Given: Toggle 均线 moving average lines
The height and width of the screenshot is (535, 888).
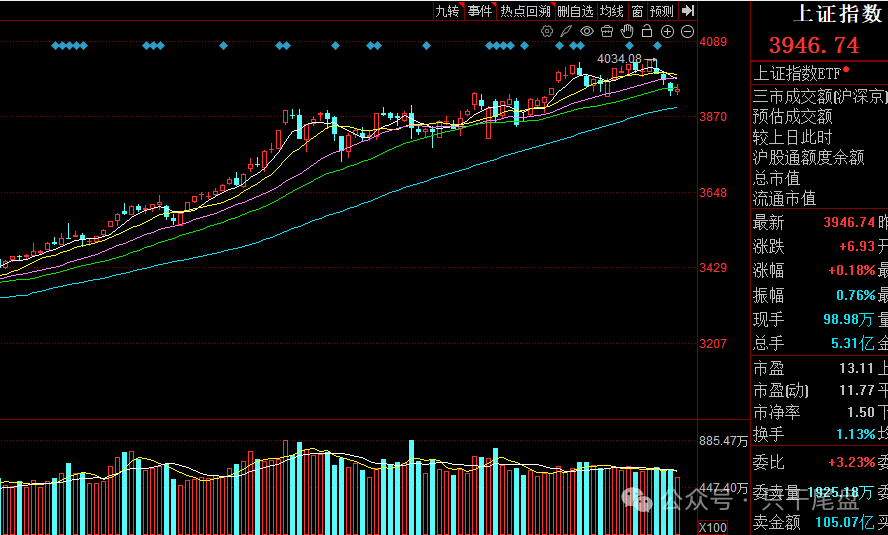Looking at the screenshot, I should tap(611, 11).
